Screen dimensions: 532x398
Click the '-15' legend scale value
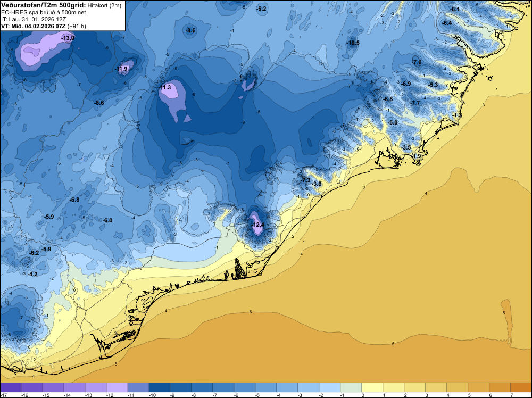pyautogui.click(x=46, y=395)
